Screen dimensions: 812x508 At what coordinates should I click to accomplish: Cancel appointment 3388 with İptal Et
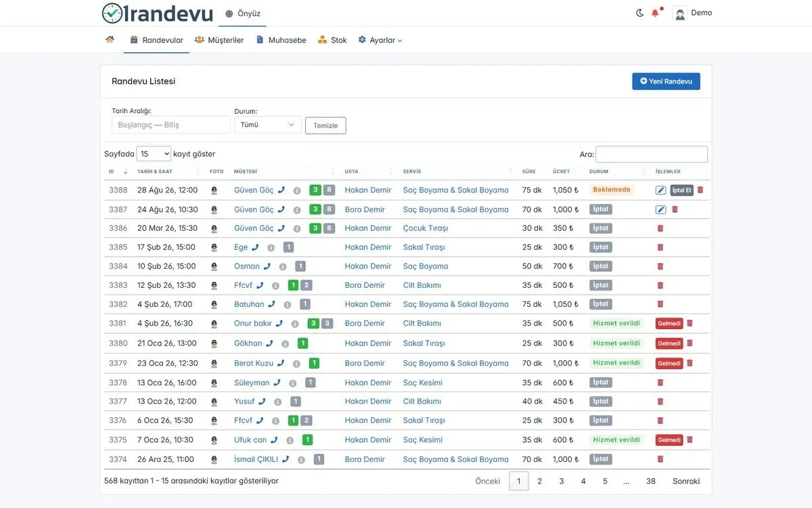point(682,190)
